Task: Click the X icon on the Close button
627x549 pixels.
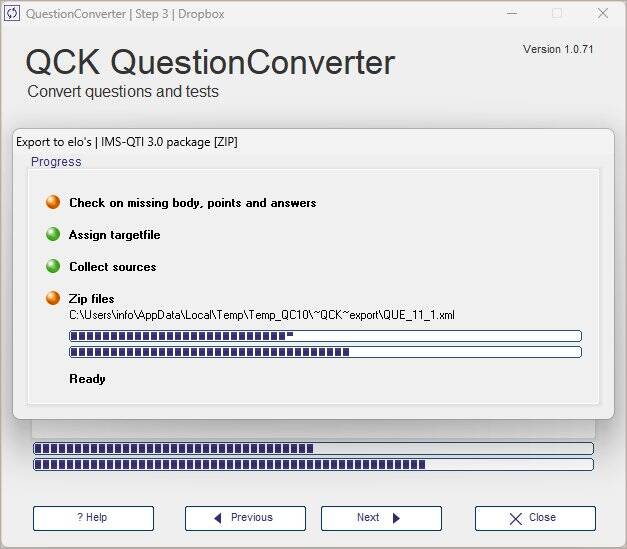Action: pos(516,518)
